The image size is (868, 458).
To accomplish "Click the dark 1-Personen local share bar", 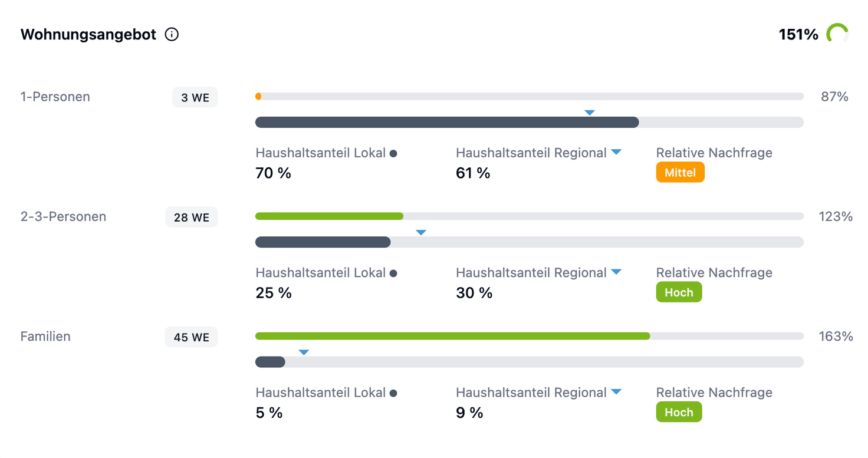I will tap(447, 122).
